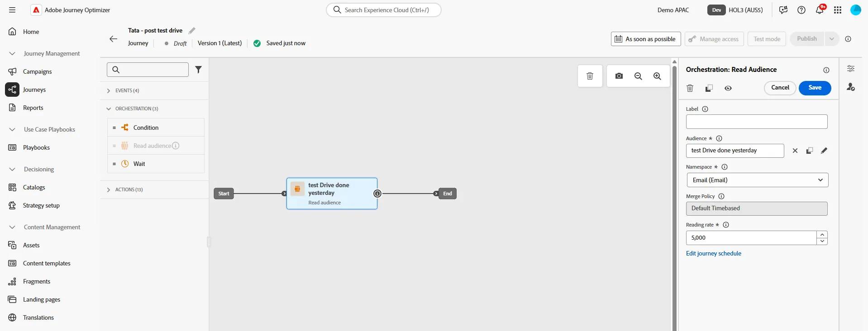
Task: Open Landing pages in sidebar
Action: pyautogui.click(x=42, y=299)
